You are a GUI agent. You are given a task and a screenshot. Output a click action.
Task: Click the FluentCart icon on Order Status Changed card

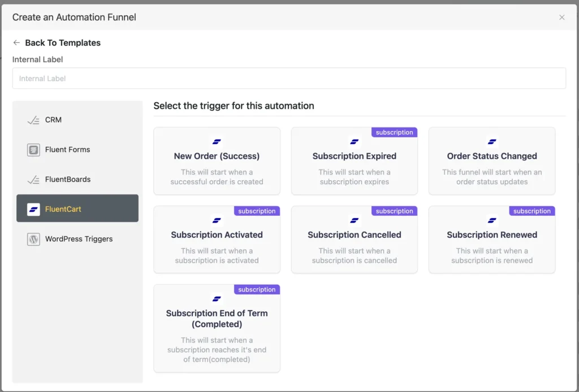click(492, 142)
